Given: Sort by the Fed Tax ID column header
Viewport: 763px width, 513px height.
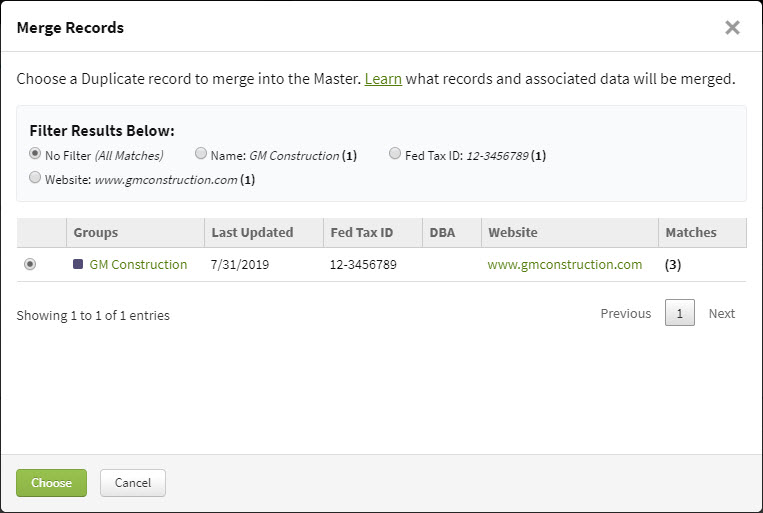Looking at the screenshot, I should pos(373,233).
